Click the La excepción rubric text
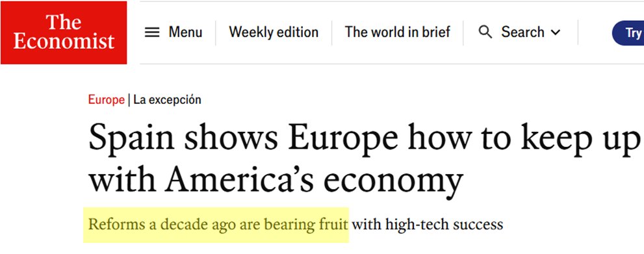This screenshot has height=254, width=644. 167,100
